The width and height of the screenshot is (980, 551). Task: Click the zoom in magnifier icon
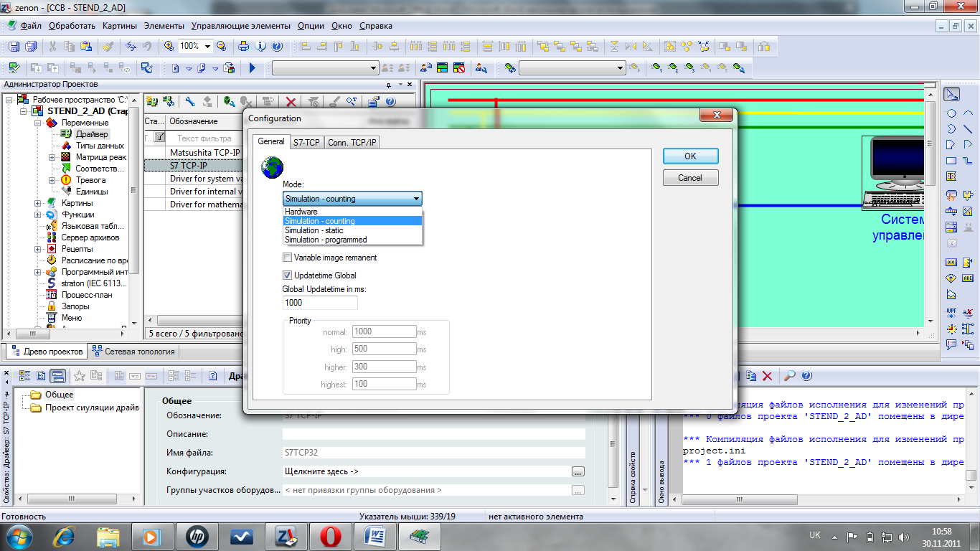(x=169, y=47)
